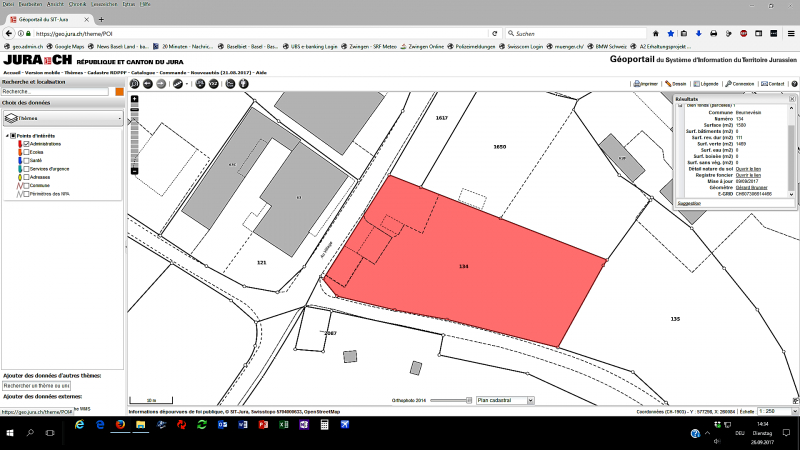Open the Thèmes dropdown selector
The image size is (800, 450).
click(x=62, y=118)
